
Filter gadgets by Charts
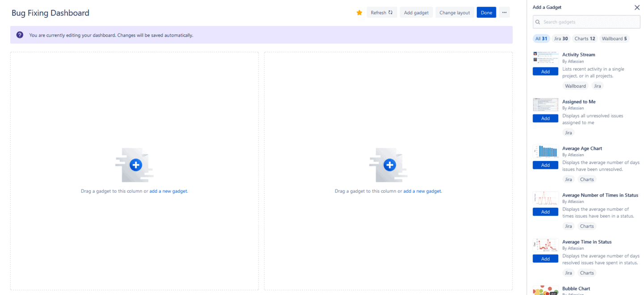(x=585, y=38)
